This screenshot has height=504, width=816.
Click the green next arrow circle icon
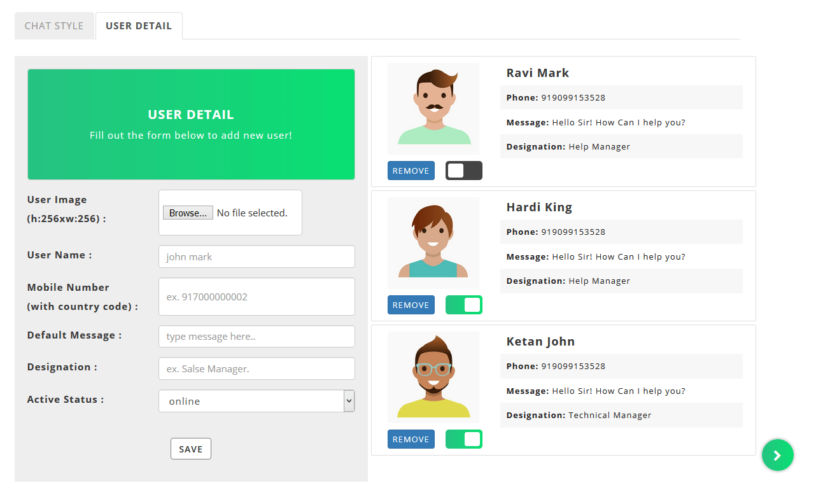click(777, 455)
